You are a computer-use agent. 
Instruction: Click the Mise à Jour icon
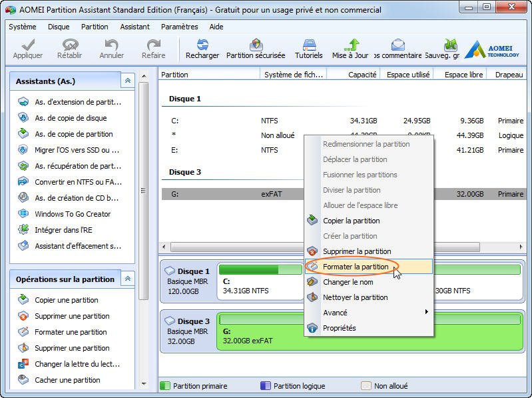coord(350,49)
